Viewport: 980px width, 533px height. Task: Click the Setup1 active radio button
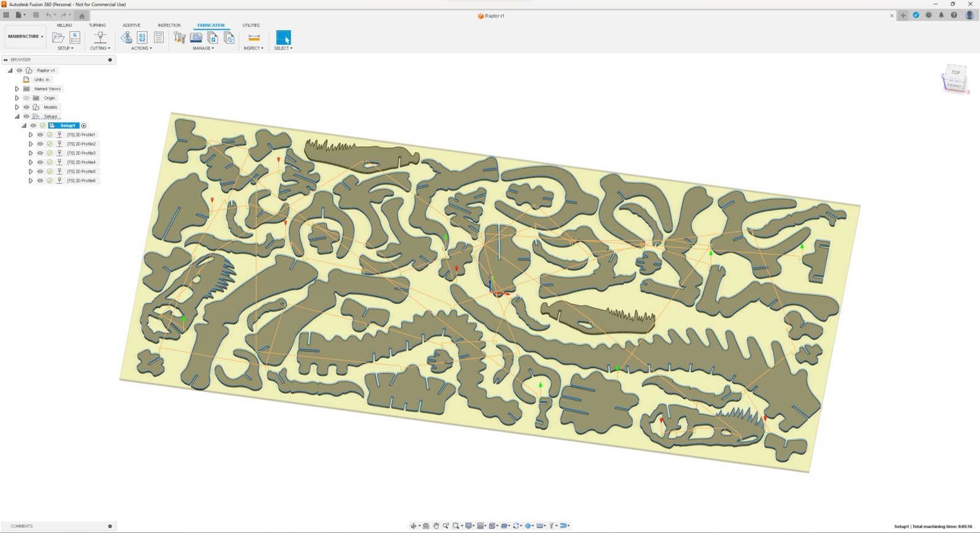click(84, 126)
